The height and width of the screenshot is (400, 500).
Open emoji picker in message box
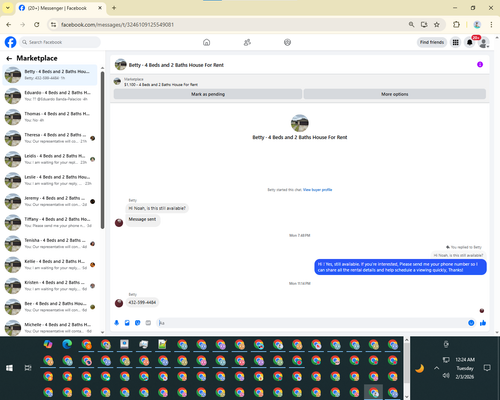click(471, 323)
